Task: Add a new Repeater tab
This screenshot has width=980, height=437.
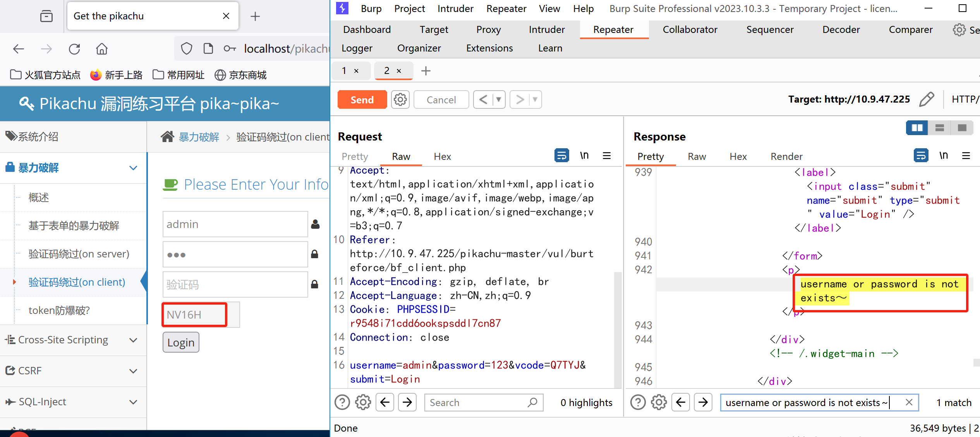Action: click(x=426, y=71)
